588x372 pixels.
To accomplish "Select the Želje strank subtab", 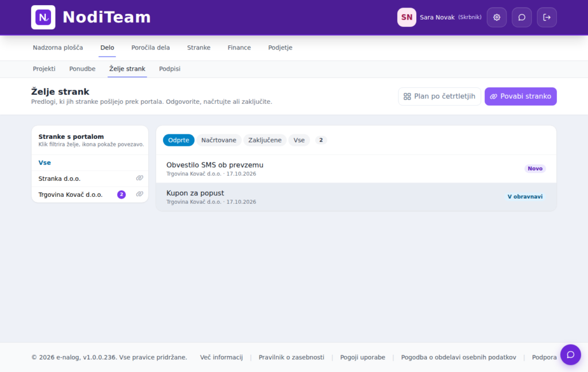I will [127, 69].
